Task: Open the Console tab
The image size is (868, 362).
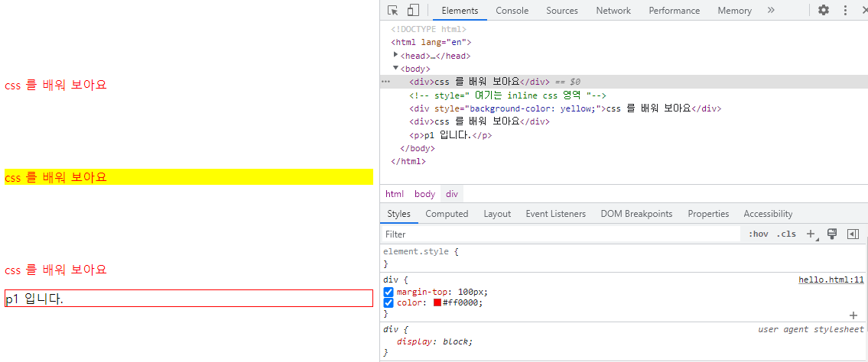Action: point(512,11)
